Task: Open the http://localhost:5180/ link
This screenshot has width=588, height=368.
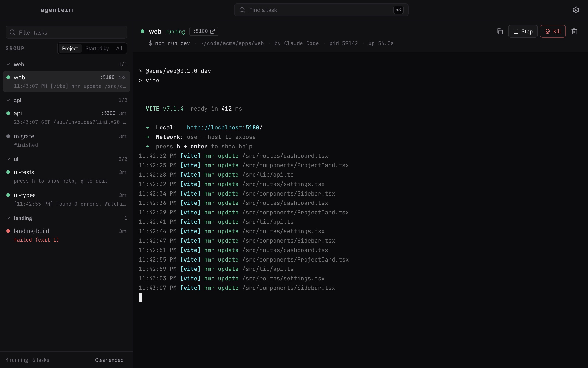Action: [x=224, y=127]
